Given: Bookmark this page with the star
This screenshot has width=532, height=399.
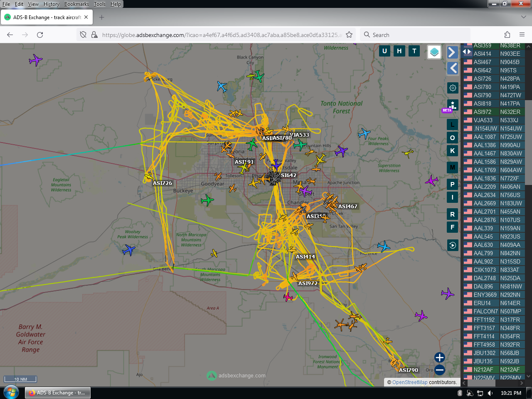Looking at the screenshot, I should [x=349, y=35].
